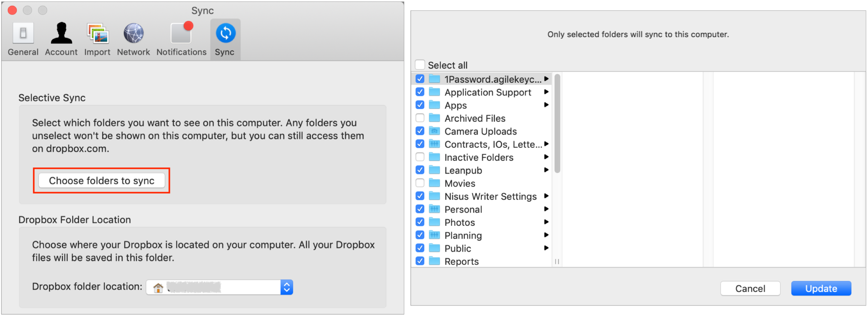Expand the Planning folder arrow

click(546, 235)
